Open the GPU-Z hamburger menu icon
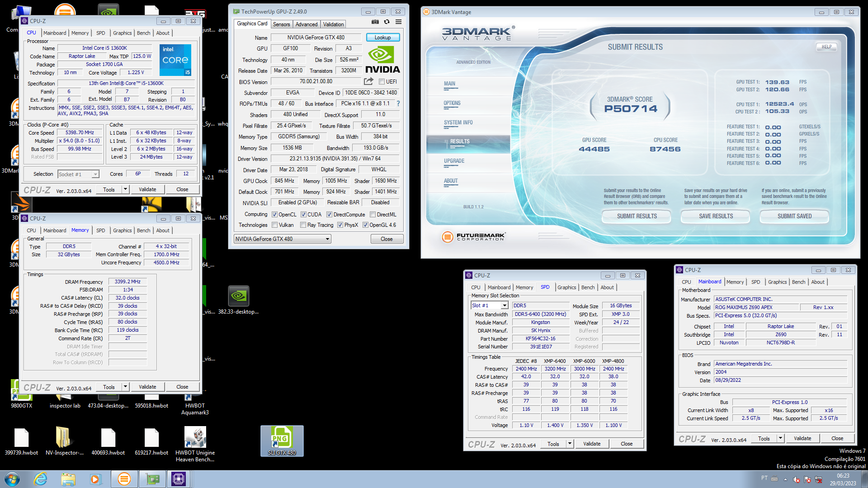 point(398,22)
